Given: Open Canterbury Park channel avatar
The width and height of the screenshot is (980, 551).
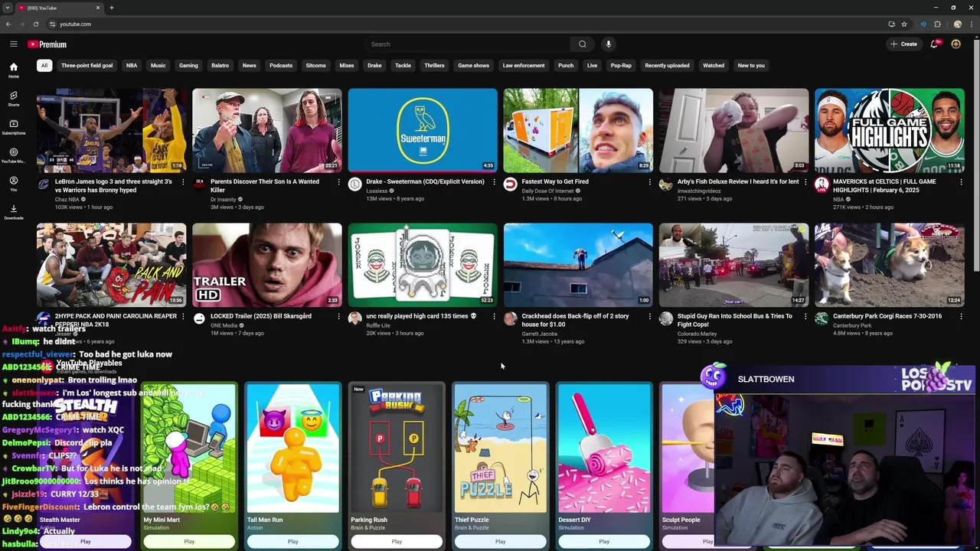Looking at the screenshot, I should coord(822,319).
